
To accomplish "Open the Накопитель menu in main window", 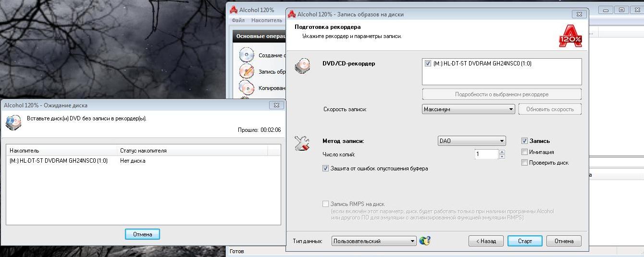I will 266,20.
